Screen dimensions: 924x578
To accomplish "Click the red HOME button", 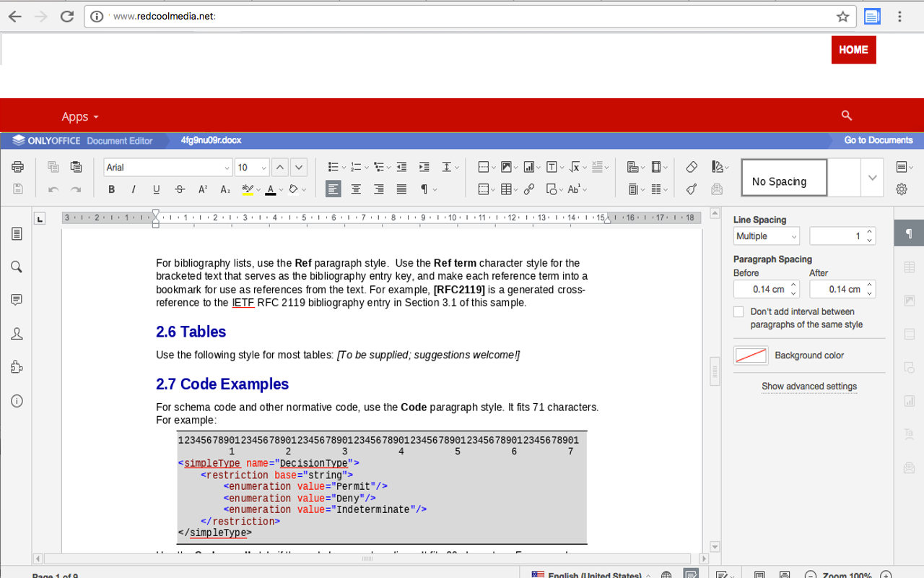I will coord(853,50).
